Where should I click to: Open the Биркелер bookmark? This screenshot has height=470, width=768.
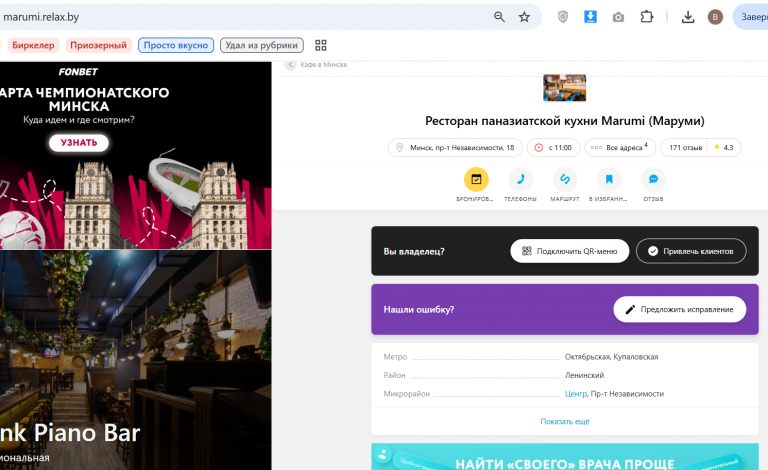click(x=33, y=45)
